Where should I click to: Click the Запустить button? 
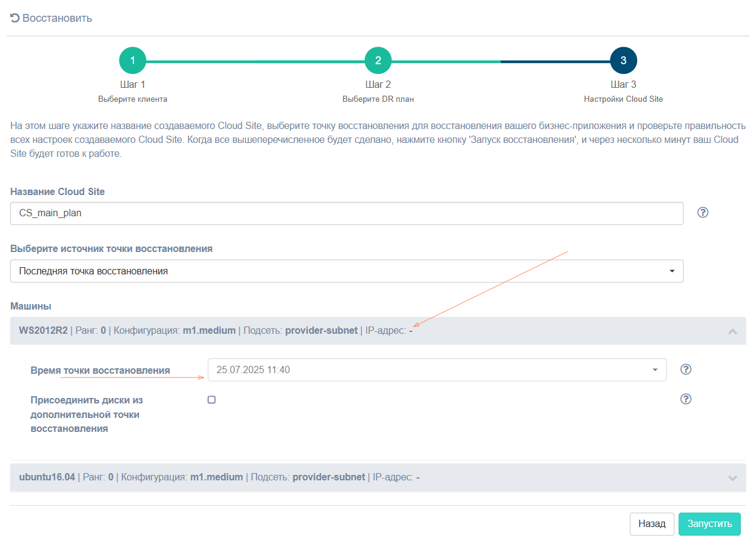pos(710,524)
